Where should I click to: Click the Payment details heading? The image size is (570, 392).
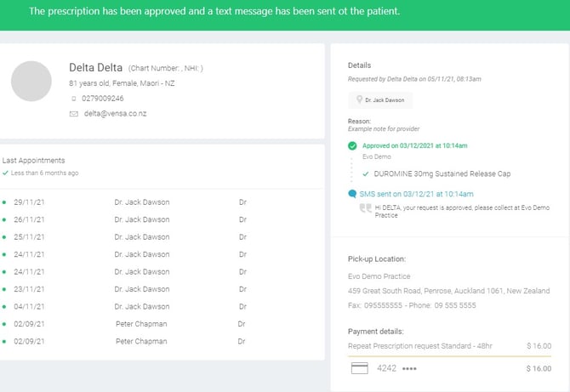coord(375,332)
